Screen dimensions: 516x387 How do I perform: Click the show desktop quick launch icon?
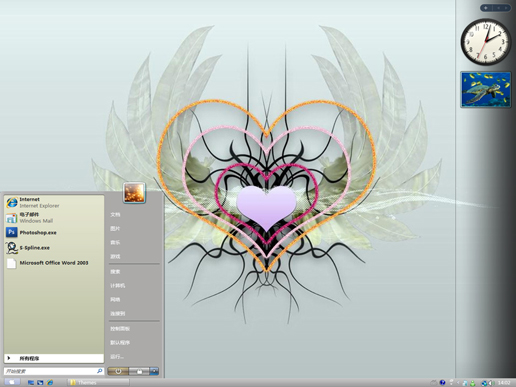[31, 383]
